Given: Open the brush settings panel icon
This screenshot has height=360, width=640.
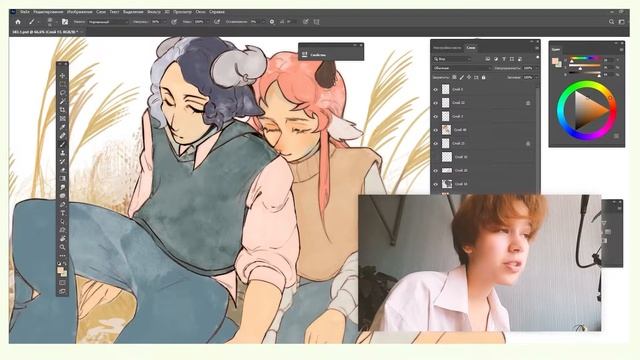Looking at the screenshot, I should click(65, 22).
